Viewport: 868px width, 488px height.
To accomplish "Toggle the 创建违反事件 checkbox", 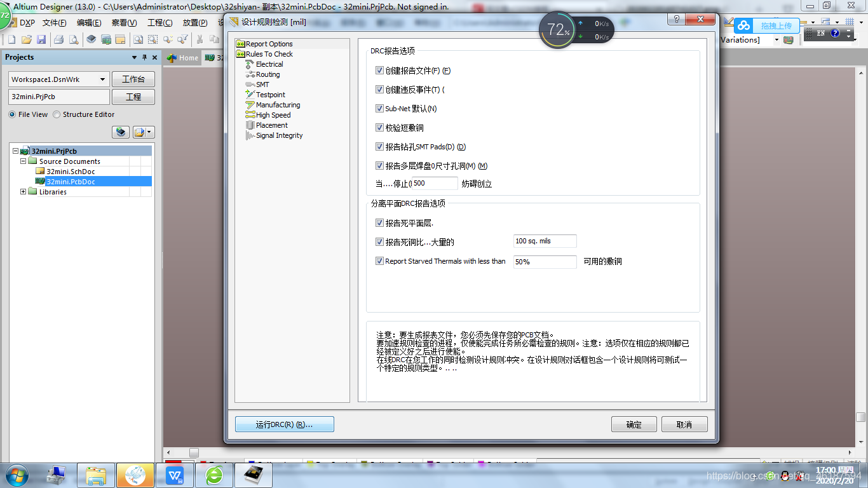I will click(x=379, y=90).
